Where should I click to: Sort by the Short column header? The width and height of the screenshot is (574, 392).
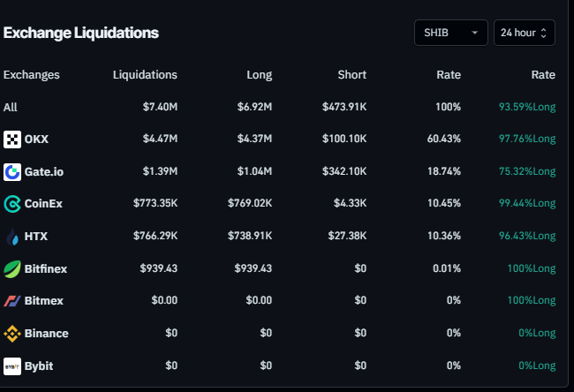[351, 75]
